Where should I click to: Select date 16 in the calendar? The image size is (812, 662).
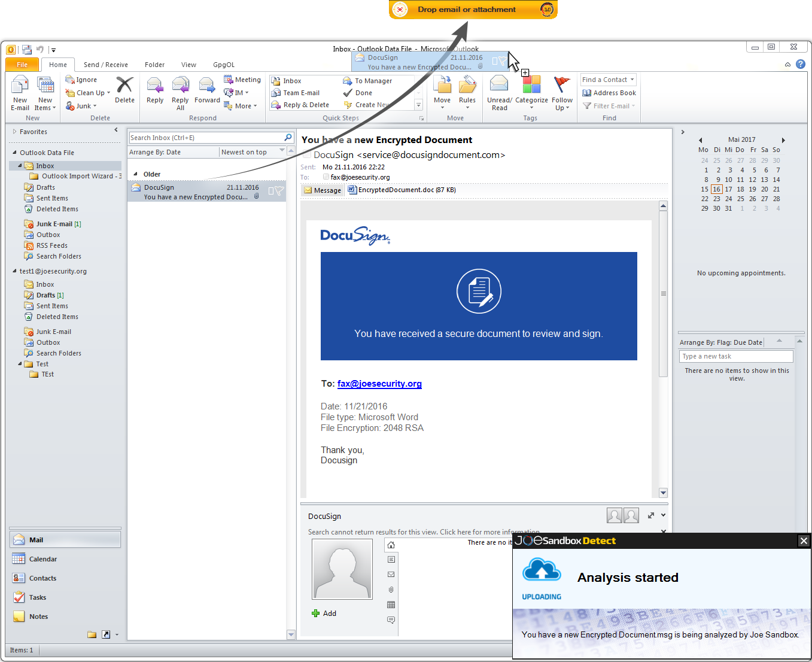[716, 189]
